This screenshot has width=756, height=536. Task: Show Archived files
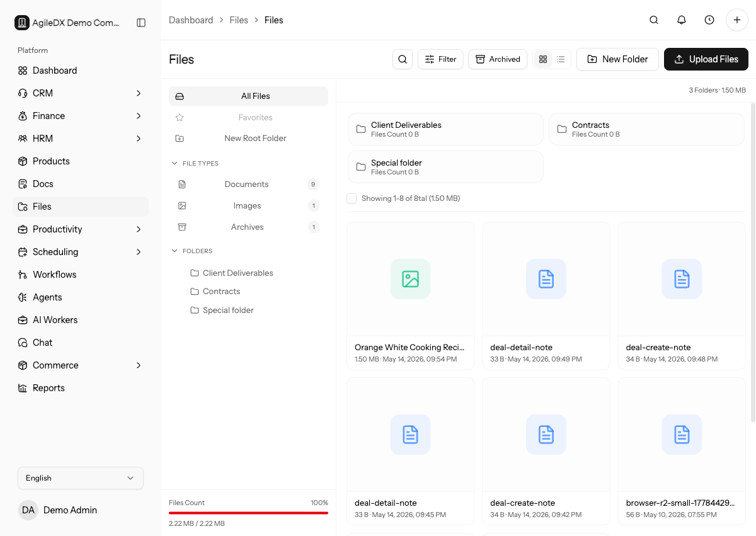pos(498,59)
